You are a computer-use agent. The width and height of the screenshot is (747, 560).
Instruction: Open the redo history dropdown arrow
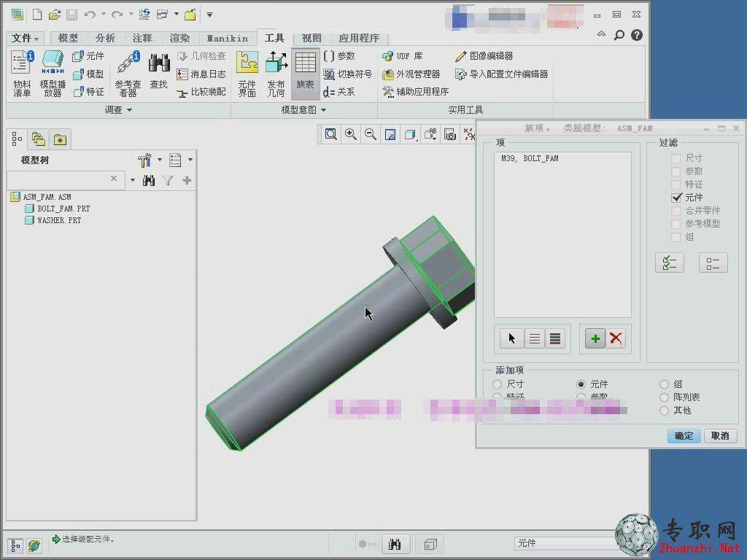pos(131,15)
